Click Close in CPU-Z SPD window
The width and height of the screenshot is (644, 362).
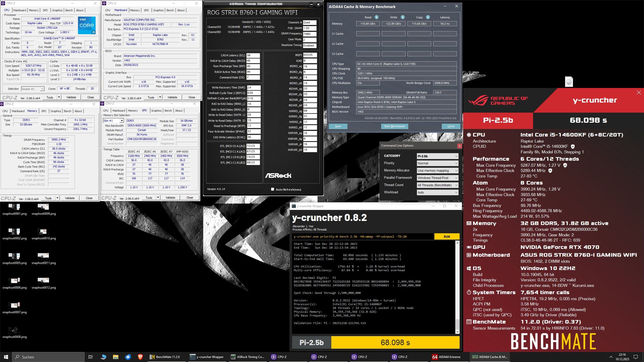click(x=190, y=198)
